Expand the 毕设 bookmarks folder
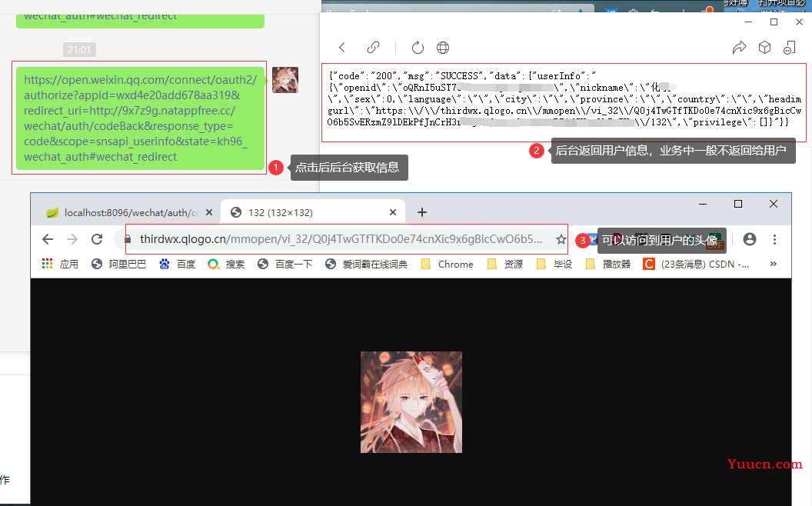The image size is (812, 506). coord(554,264)
